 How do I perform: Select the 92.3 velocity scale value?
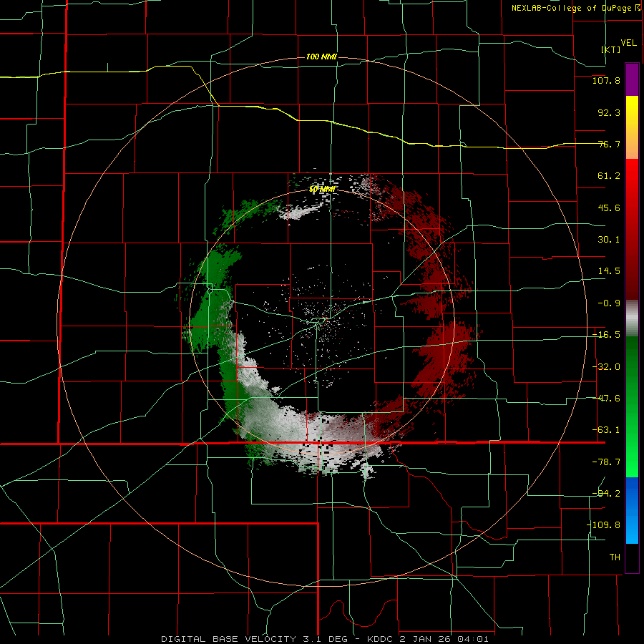coord(609,112)
